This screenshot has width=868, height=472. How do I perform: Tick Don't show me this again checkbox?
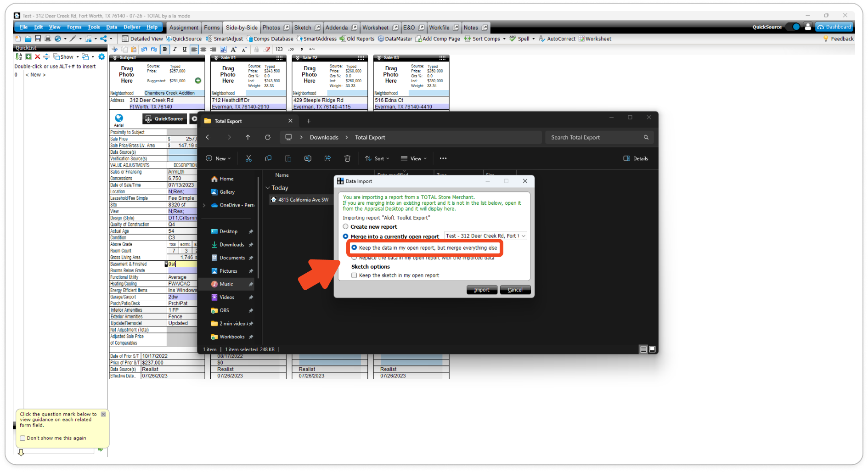point(23,438)
